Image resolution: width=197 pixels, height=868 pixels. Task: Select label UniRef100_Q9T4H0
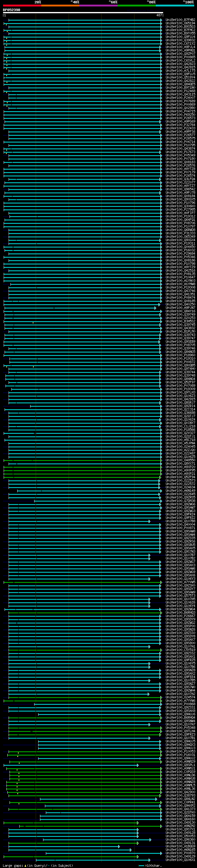[180, 369]
